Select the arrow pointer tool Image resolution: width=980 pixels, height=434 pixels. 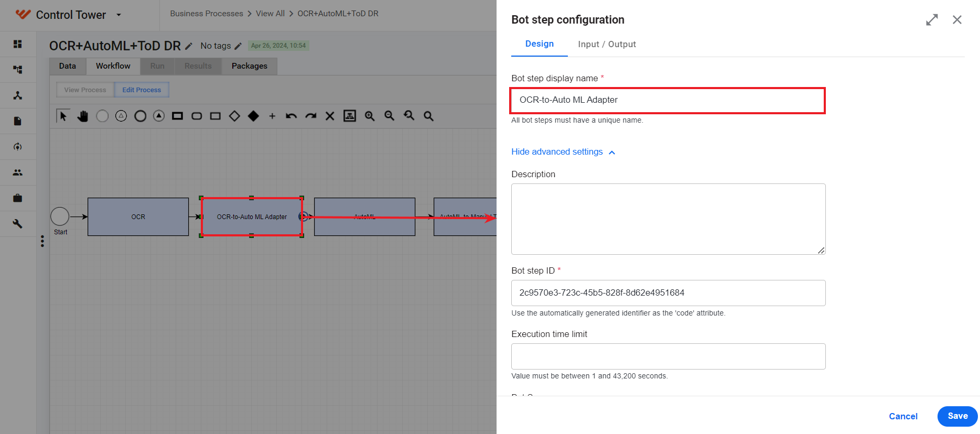[x=63, y=116]
